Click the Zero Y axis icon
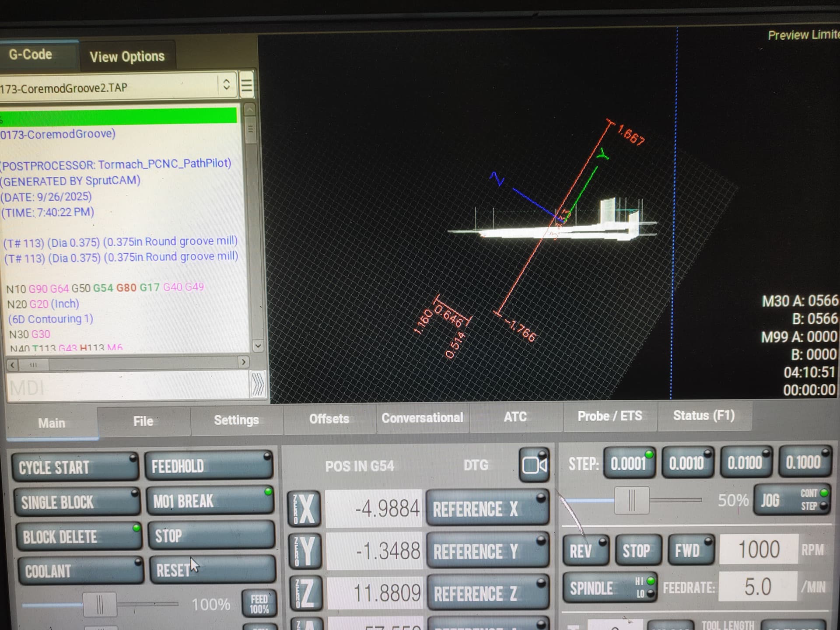The image size is (840, 630). point(305,550)
